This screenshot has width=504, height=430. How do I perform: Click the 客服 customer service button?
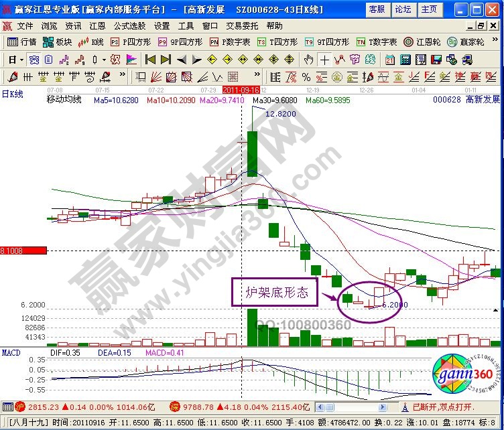tap(377, 9)
